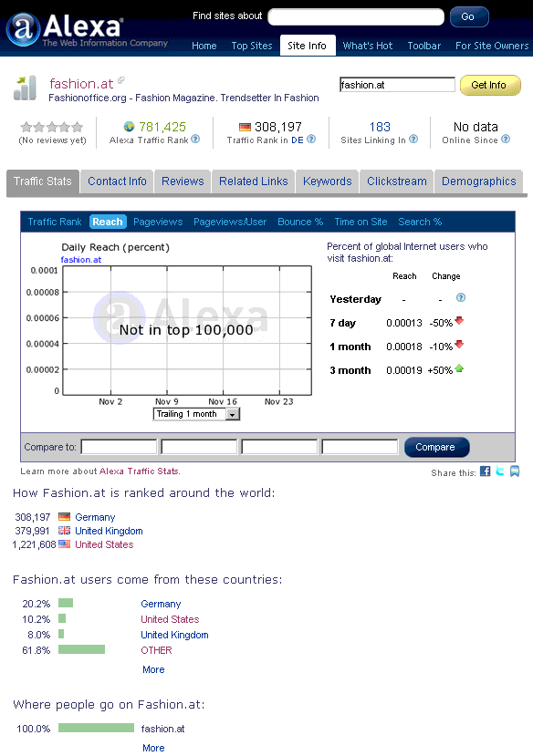533x756 pixels.
Task: Show the Bounce % graph
Action: point(300,222)
